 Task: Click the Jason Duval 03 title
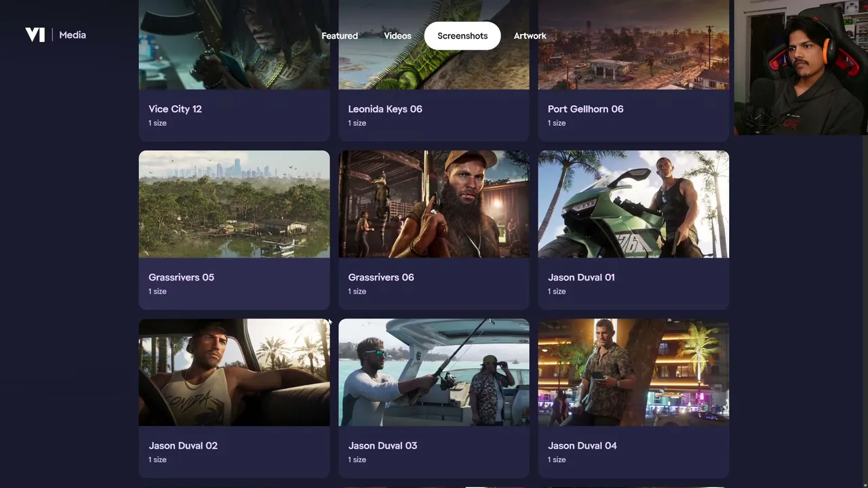(x=382, y=445)
